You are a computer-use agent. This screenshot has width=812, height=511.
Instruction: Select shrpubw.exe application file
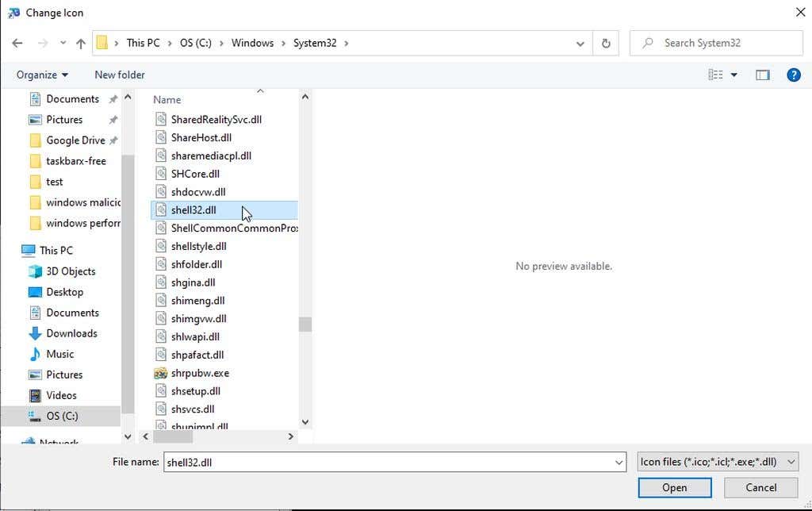[192, 374]
